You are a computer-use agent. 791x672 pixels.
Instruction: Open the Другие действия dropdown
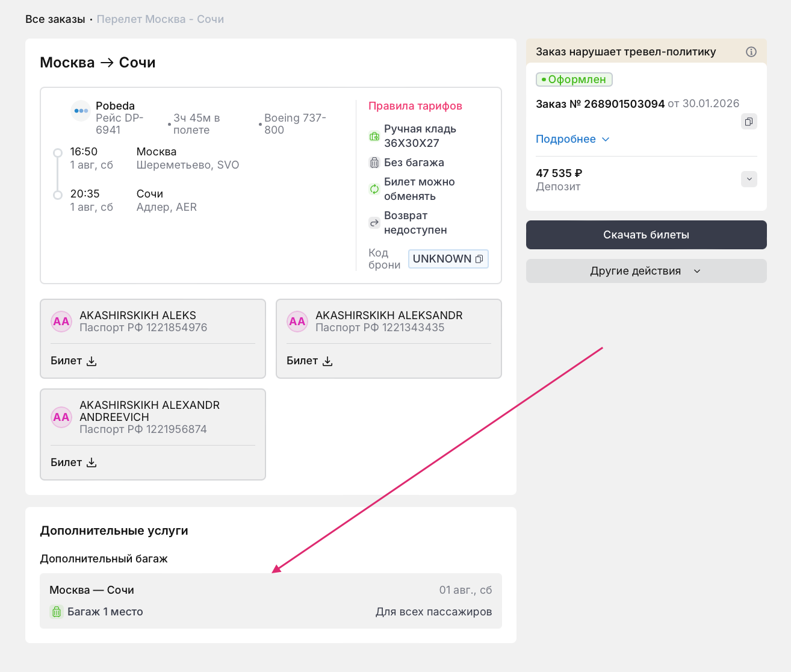[x=646, y=271]
